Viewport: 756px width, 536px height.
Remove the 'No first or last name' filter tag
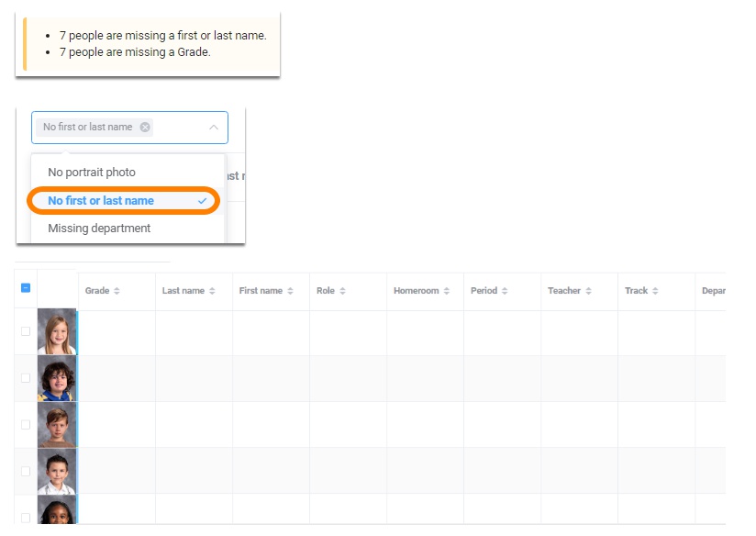[145, 128]
